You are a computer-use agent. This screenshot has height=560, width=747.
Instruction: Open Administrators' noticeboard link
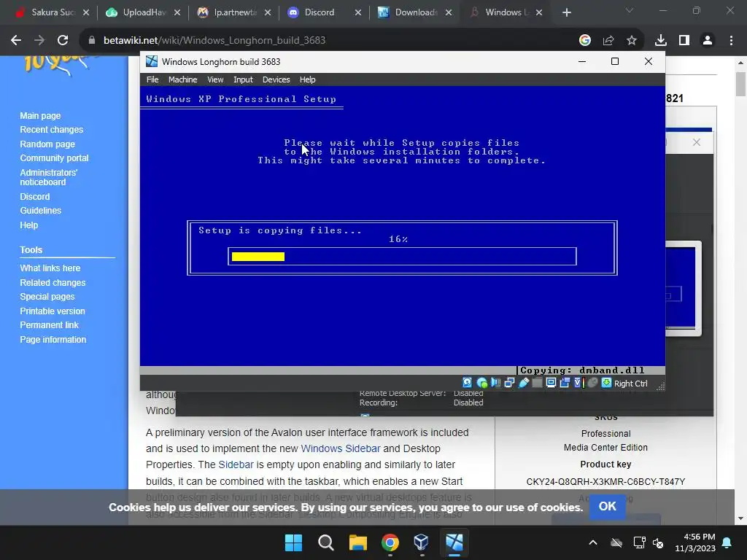click(48, 177)
